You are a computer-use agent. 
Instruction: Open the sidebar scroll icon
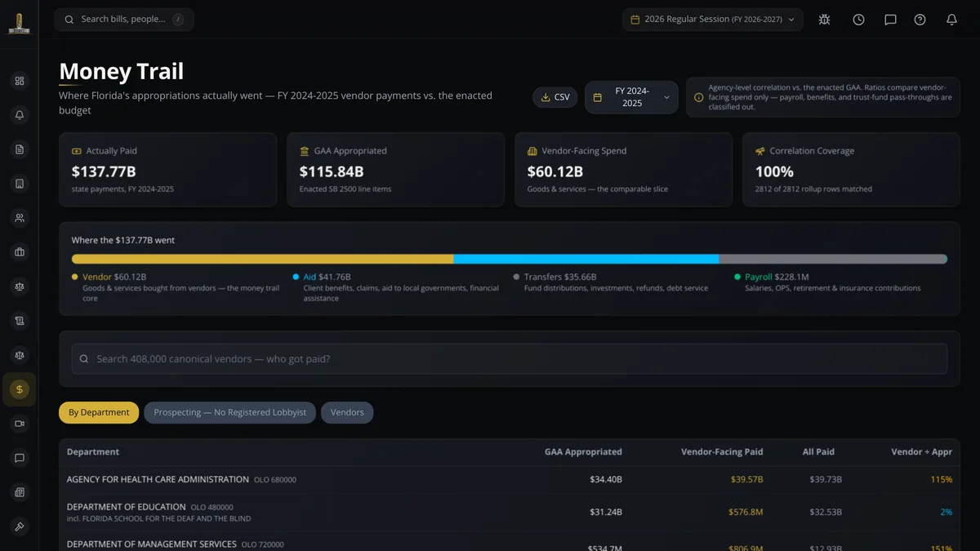click(20, 321)
